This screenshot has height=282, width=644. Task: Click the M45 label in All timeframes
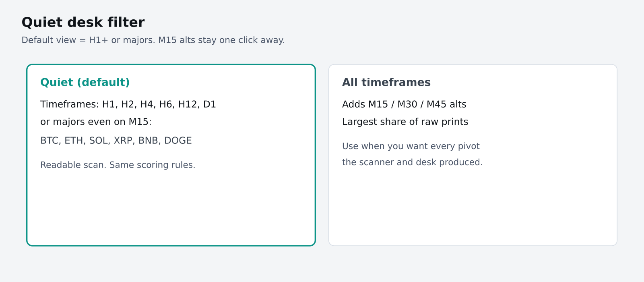pos(437,104)
